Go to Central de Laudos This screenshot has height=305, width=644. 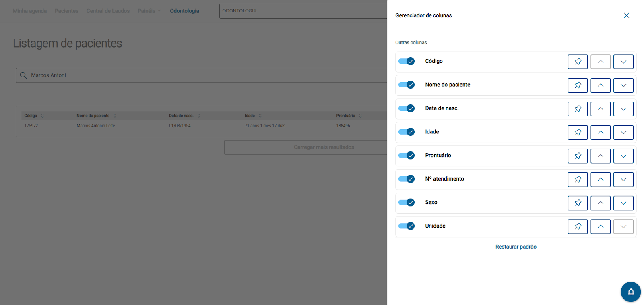click(108, 11)
